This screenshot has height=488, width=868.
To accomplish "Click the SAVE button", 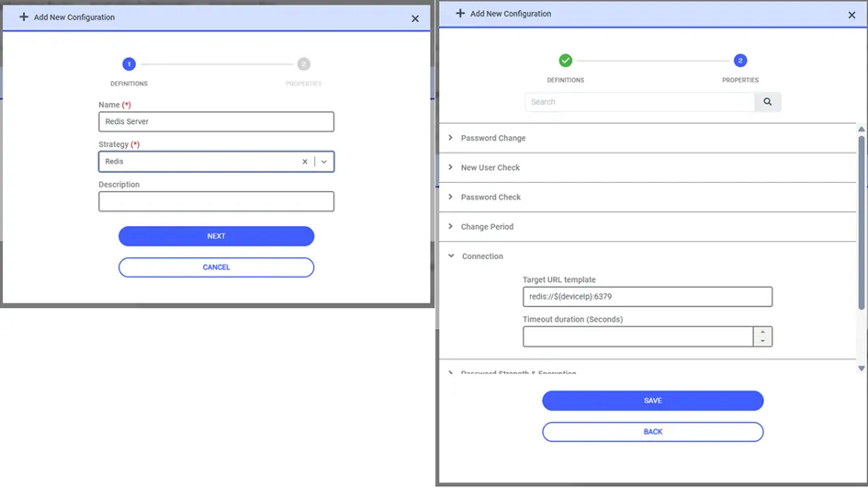I will tap(653, 401).
